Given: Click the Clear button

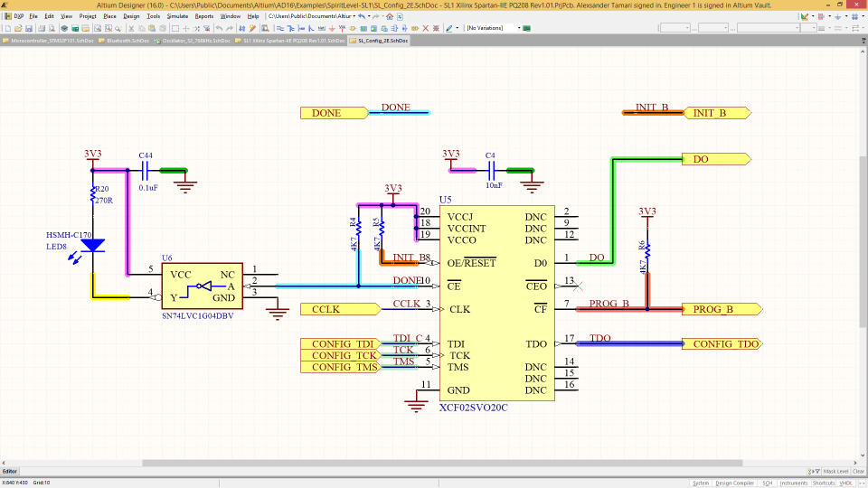Looking at the screenshot, I should coord(858,472).
